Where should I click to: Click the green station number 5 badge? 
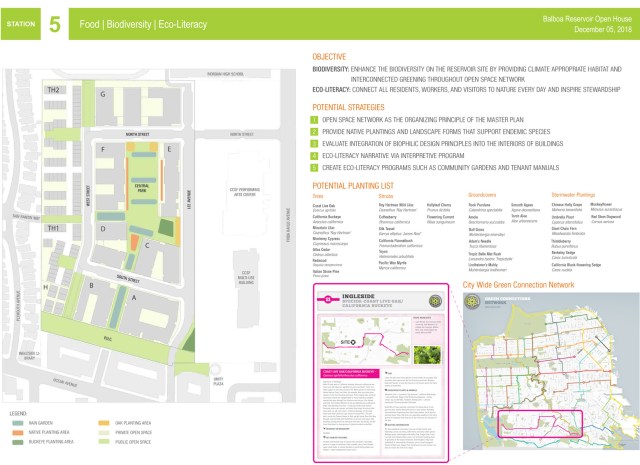tap(54, 22)
